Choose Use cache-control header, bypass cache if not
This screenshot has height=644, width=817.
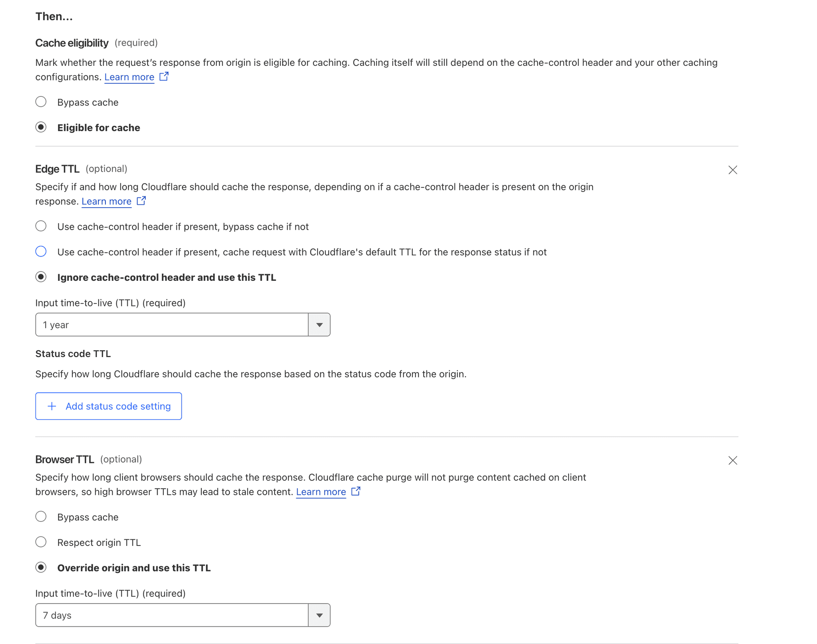(41, 226)
